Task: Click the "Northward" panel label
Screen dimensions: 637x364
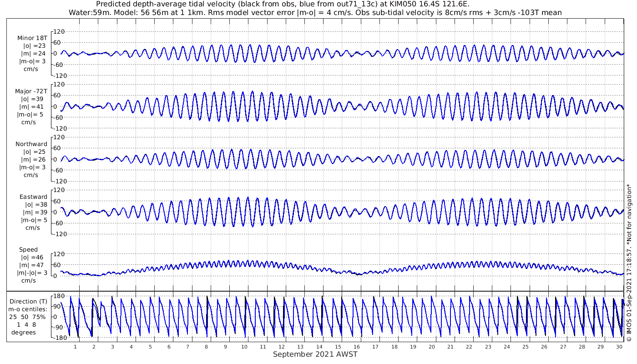Action: tap(31, 144)
